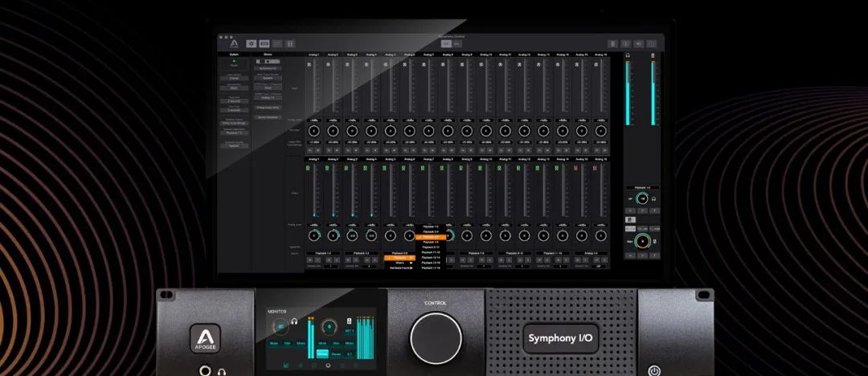The width and height of the screenshot is (868, 376).
Task: Click the speaker icon in the top-right toolbar
Action: (639, 43)
